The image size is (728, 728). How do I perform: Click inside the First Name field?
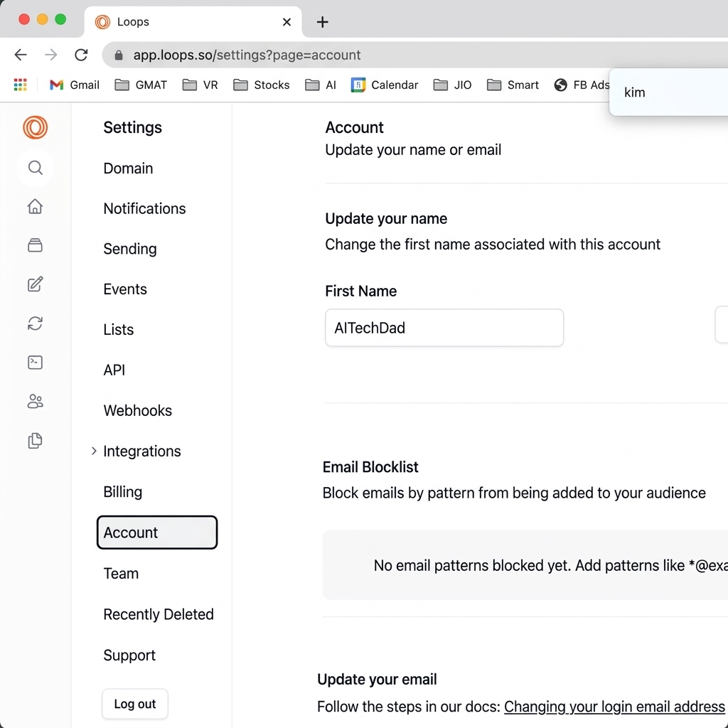pos(444,328)
